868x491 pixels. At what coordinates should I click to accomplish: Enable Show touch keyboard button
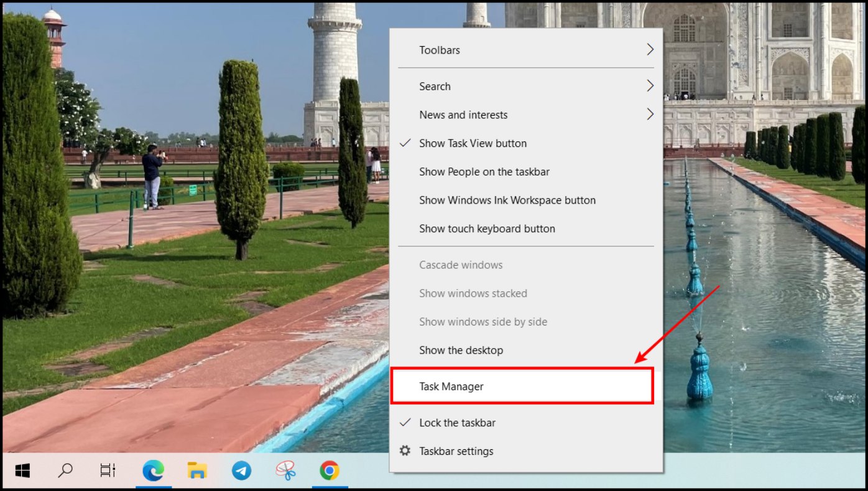(526, 228)
